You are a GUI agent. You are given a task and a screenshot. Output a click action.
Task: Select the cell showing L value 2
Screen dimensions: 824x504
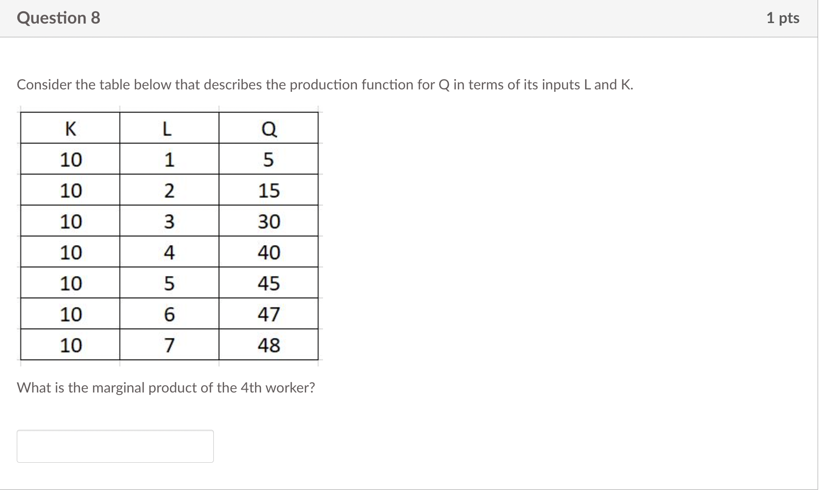[x=169, y=191]
